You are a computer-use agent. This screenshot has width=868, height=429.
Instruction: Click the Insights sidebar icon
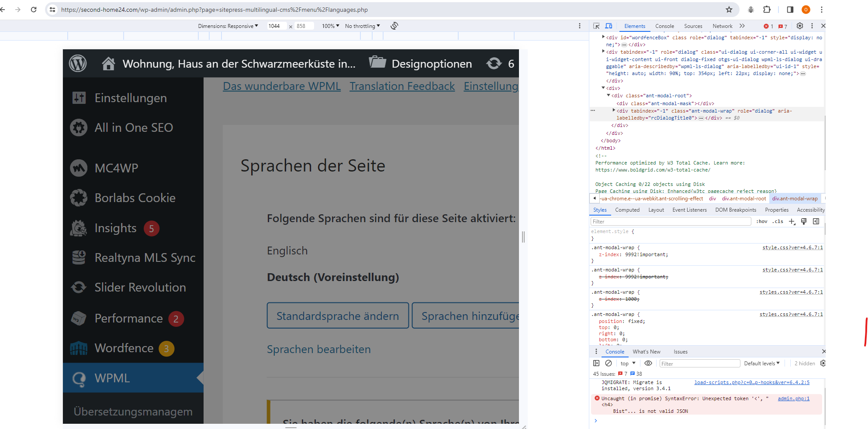[79, 228]
